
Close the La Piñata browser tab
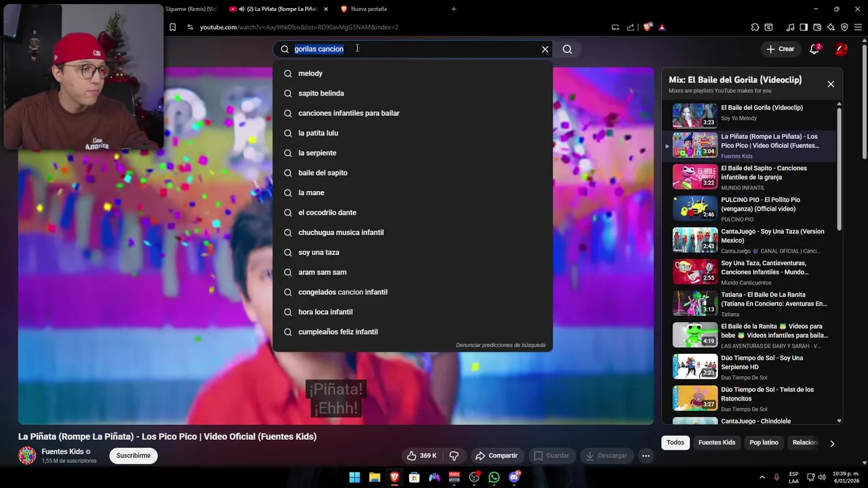325,9
